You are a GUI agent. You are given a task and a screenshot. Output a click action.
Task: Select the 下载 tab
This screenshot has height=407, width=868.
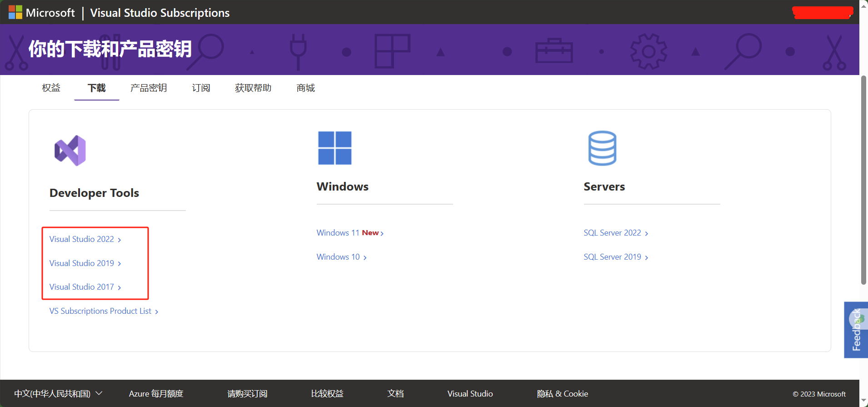click(97, 88)
